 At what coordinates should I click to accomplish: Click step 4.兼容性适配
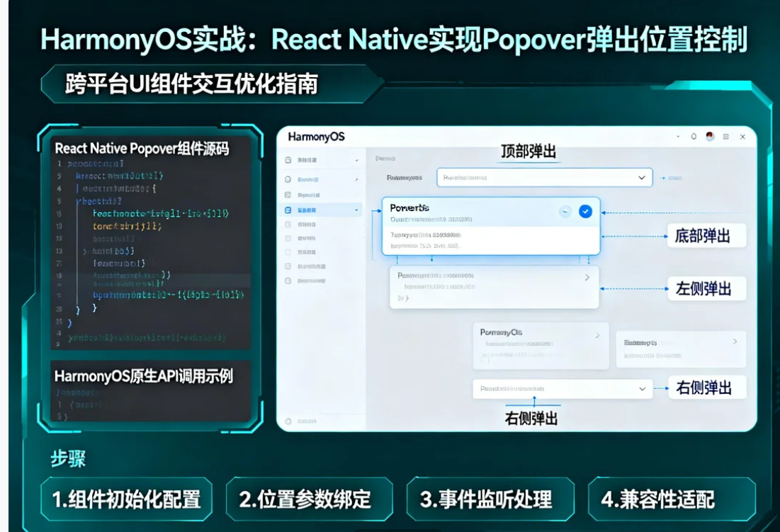[672, 499]
